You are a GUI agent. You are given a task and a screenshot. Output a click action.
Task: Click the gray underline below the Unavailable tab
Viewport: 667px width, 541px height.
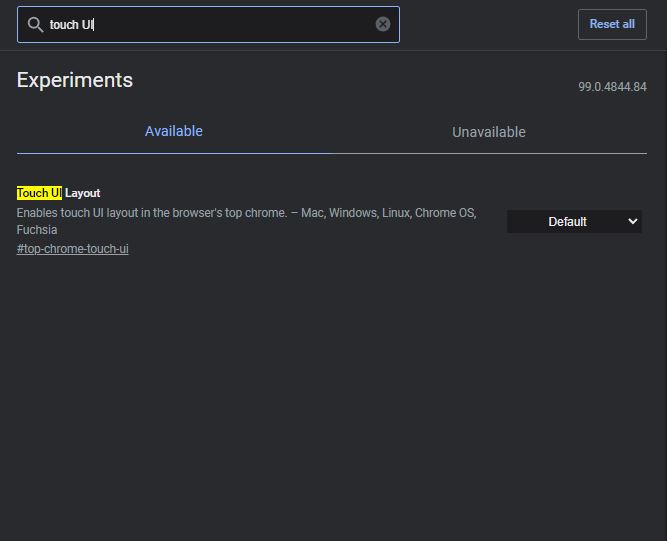(x=490, y=154)
